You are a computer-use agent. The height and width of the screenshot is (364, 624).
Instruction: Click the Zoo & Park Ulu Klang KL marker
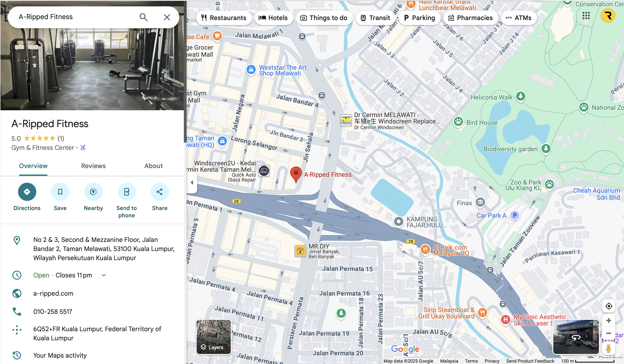point(549,184)
